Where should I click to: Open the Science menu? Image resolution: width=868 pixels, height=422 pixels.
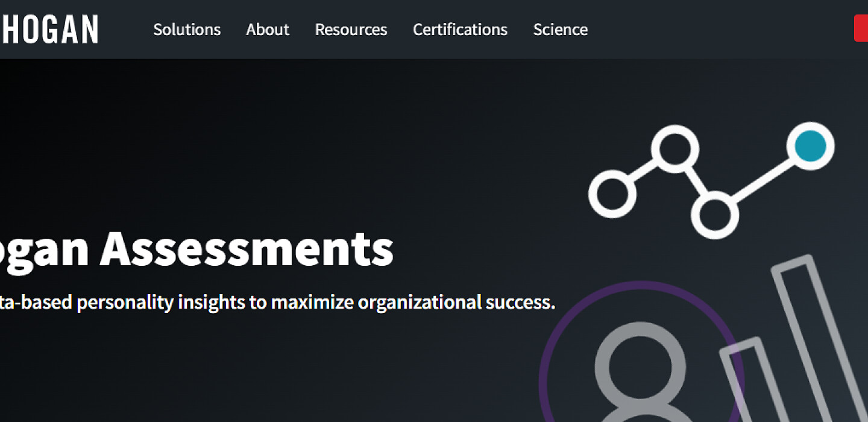coord(561,30)
